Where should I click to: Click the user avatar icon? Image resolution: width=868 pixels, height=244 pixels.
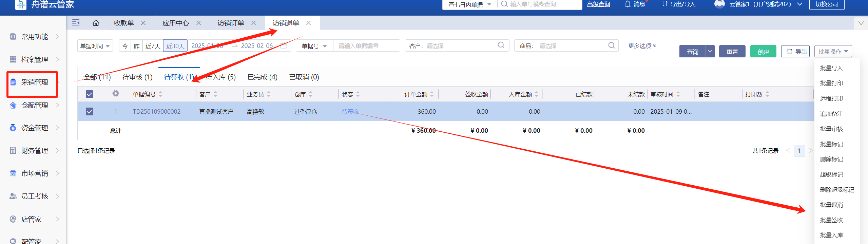tap(719, 4)
